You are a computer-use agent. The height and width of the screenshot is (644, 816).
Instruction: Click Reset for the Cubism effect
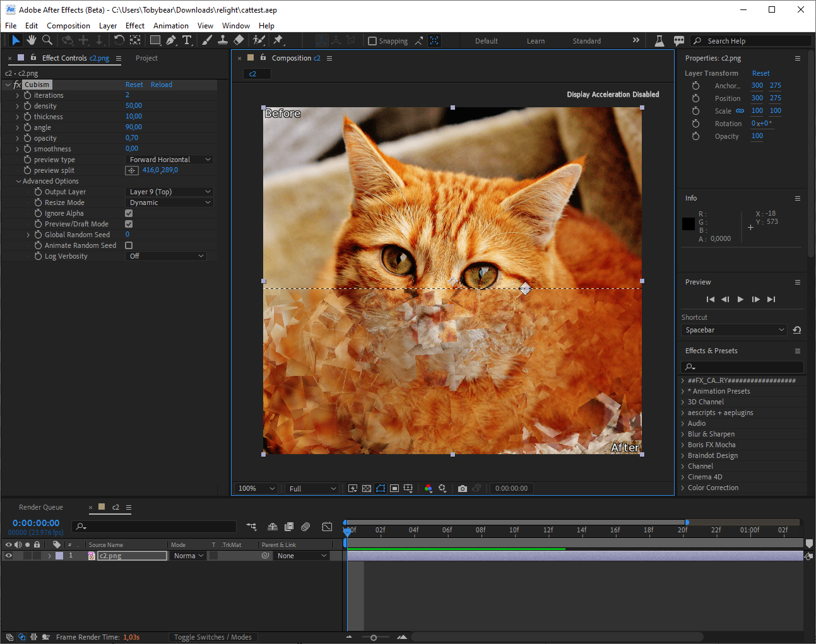coord(134,85)
